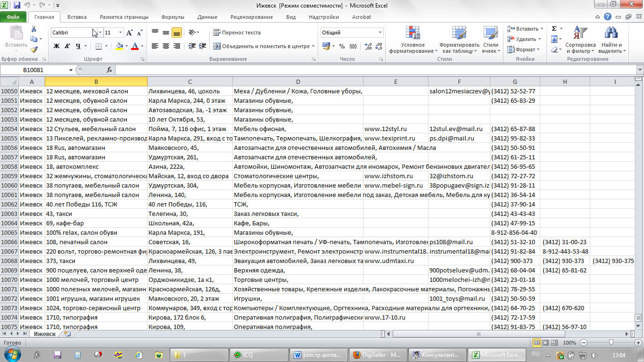Open the Файл tab
Image resolution: width=644 pixels, height=362 pixels.
coord(13,17)
